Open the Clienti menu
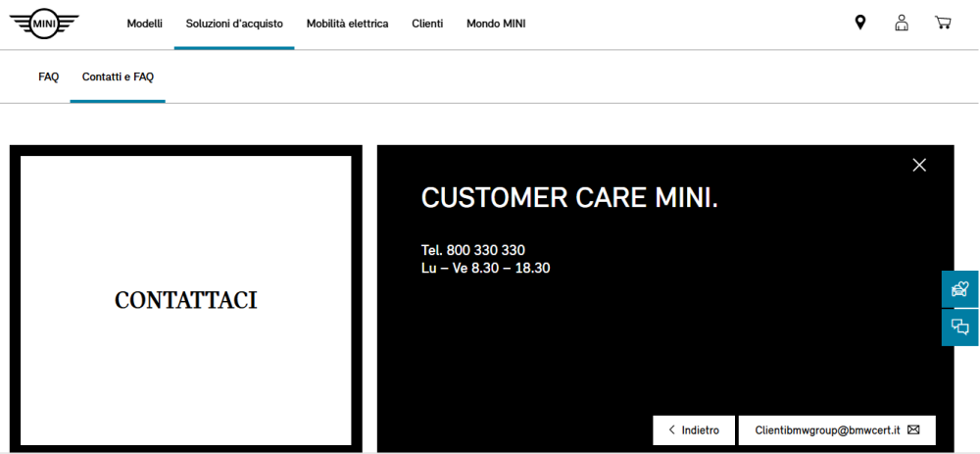The image size is (980, 454). 427,24
